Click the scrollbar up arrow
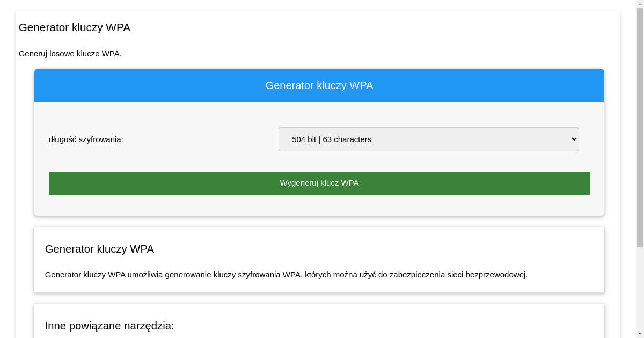The width and height of the screenshot is (644, 338). (x=639, y=4)
